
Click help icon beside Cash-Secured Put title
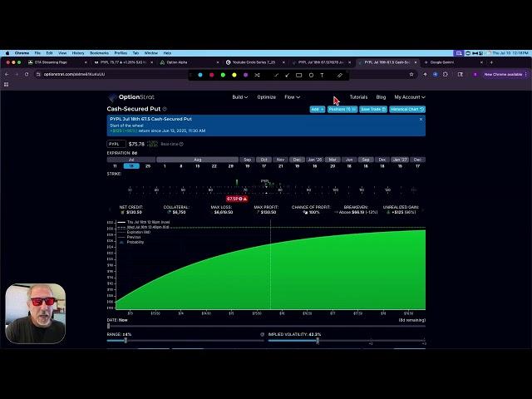165,109
